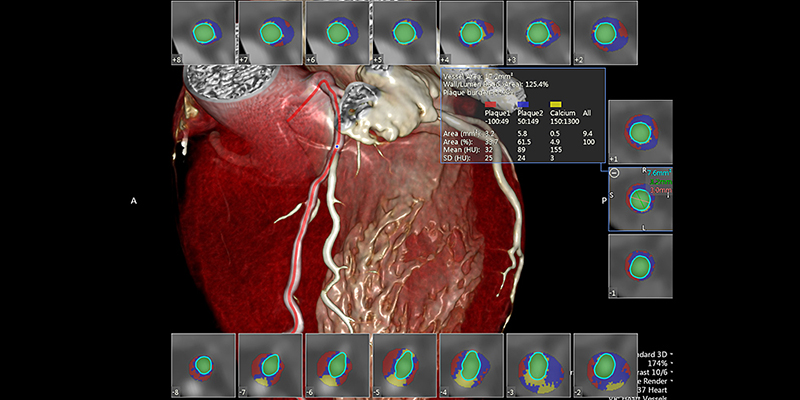Select the +5 cross-section thumbnail
The width and height of the screenshot is (800, 400).
point(403,33)
